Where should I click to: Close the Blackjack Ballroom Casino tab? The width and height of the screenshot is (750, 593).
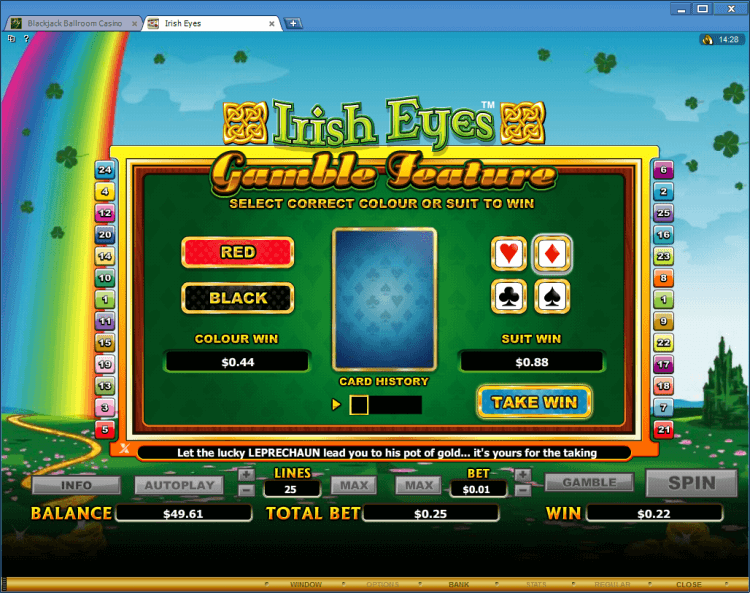pyautogui.click(x=134, y=23)
